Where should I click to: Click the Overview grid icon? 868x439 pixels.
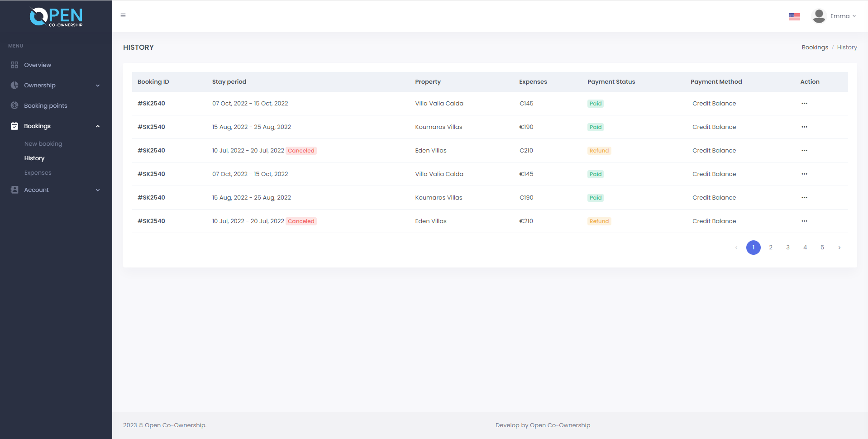pyautogui.click(x=14, y=65)
